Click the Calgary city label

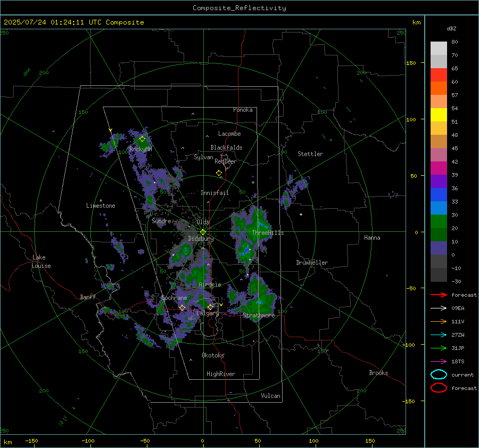[208, 313]
